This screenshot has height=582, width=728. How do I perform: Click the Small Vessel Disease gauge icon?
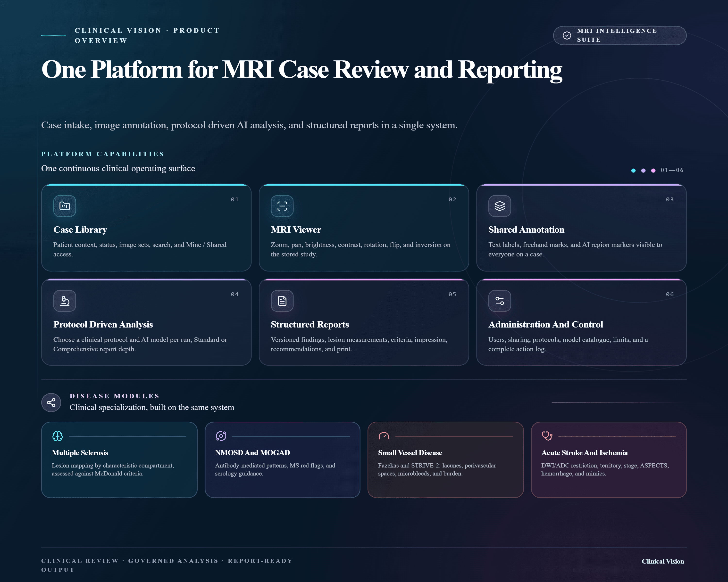(384, 436)
